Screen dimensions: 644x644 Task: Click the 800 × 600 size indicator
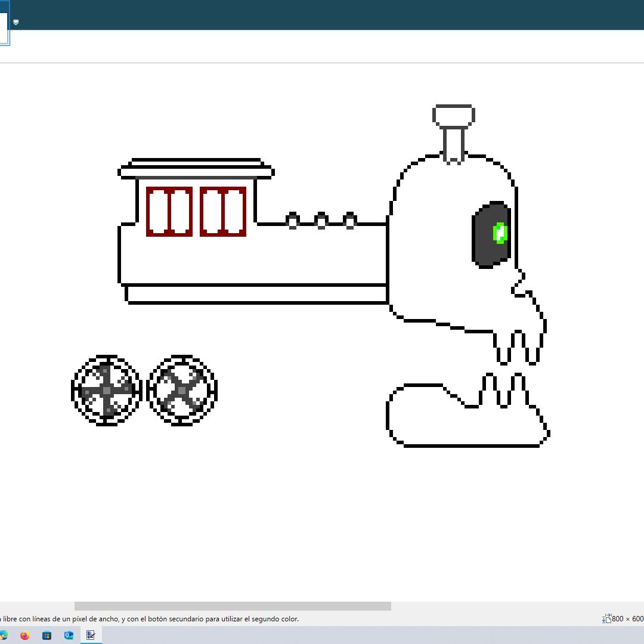click(626, 619)
